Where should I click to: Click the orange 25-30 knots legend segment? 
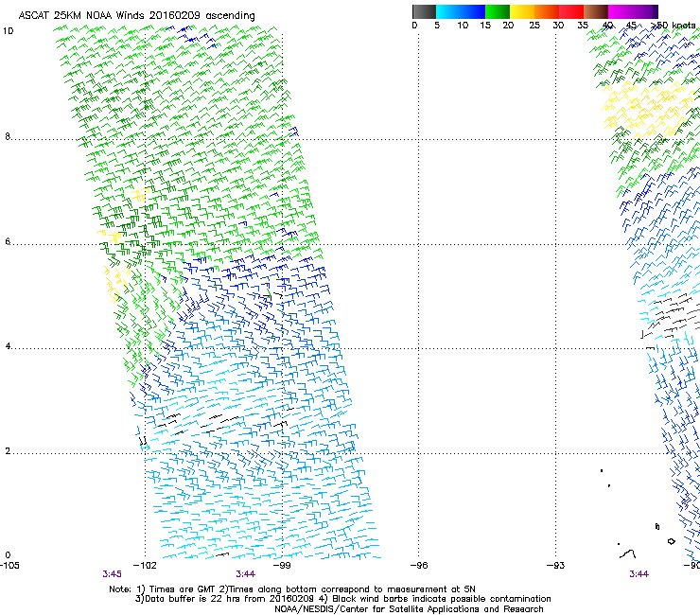(x=547, y=11)
